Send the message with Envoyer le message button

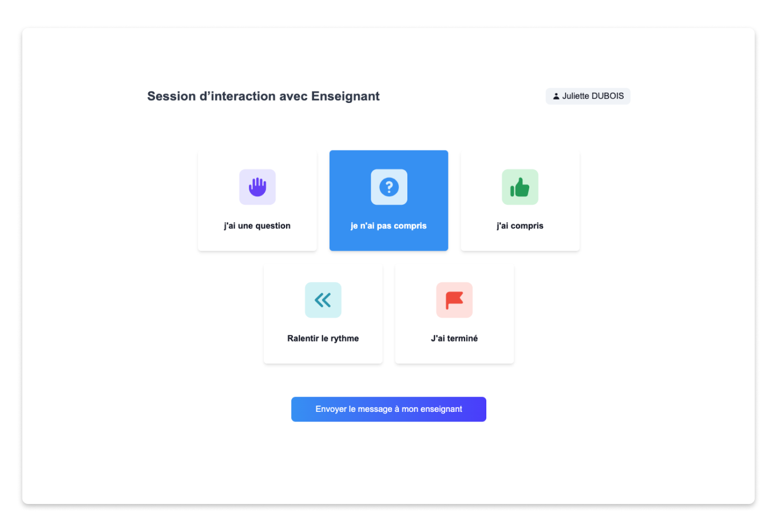tap(389, 410)
